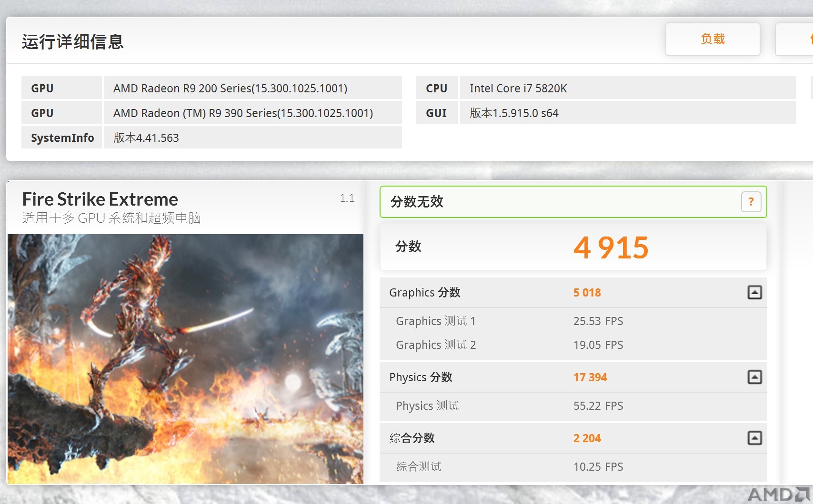The image size is (813, 504).
Task: Select 综合测试 value 10.25 FPS
Action: pyautogui.click(x=598, y=467)
